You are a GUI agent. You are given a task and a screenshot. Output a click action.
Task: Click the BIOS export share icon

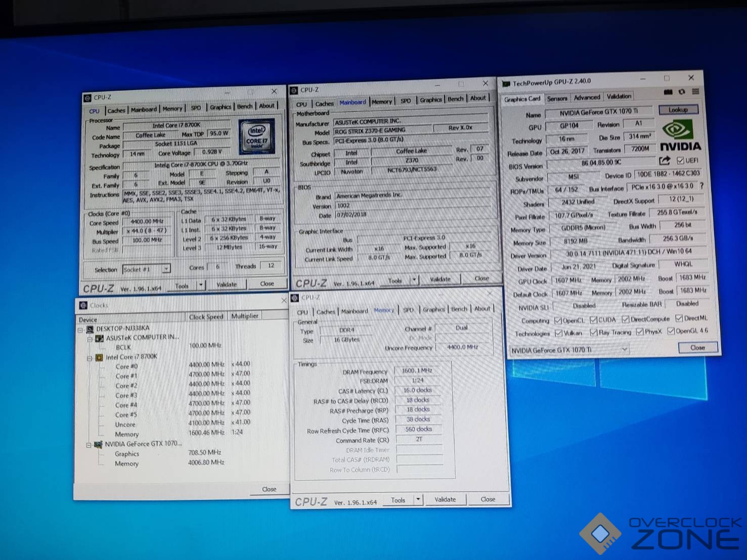(x=665, y=161)
